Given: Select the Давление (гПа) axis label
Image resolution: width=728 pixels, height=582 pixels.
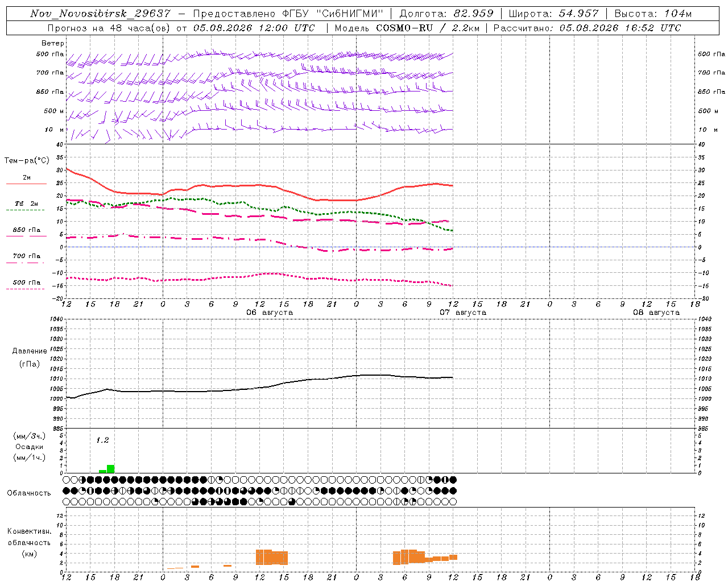Looking at the screenshot, I should coord(30,357).
